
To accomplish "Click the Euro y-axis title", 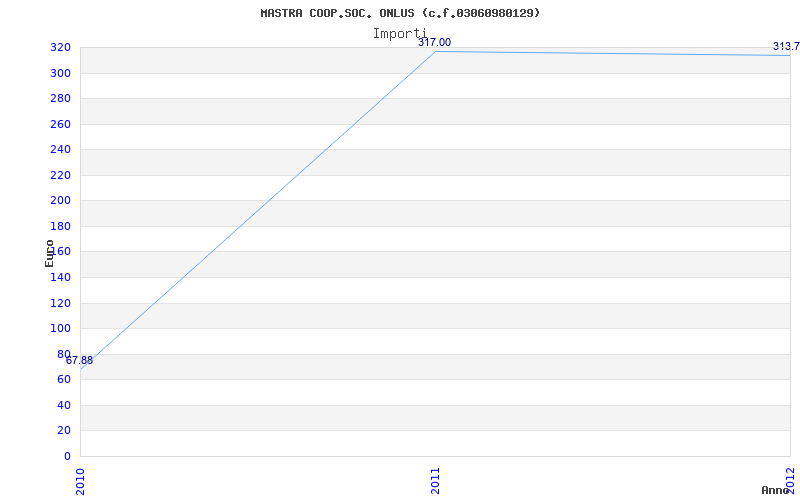I will [49, 253].
